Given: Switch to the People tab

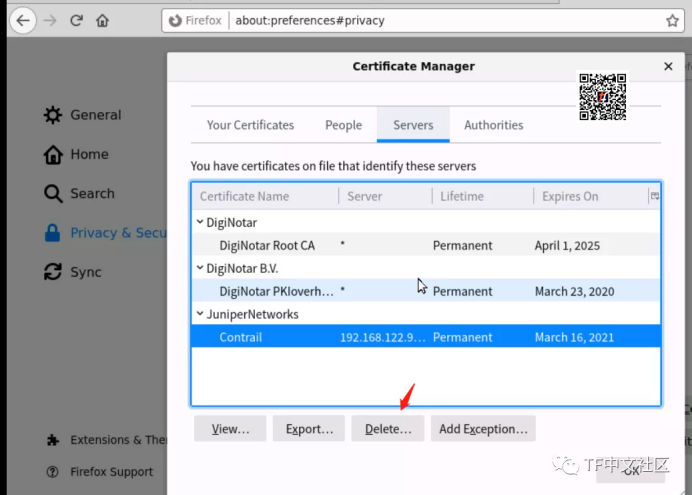Looking at the screenshot, I should (343, 125).
